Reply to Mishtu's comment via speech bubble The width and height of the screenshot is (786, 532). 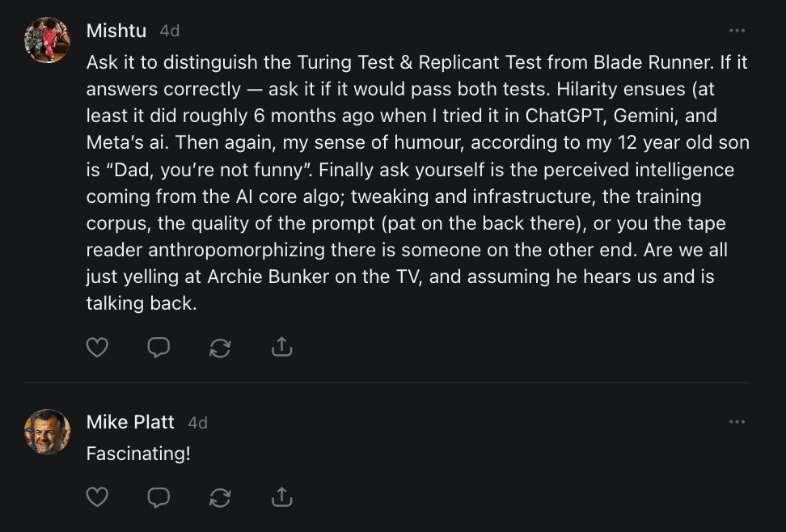pos(158,348)
